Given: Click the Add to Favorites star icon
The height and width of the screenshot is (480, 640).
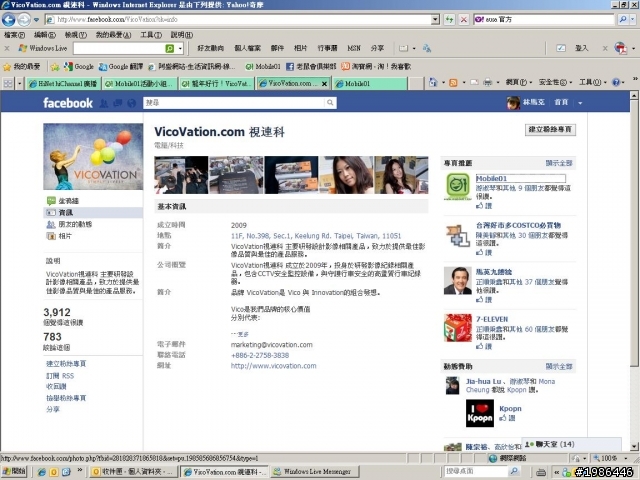Looking at the screenshot, I should [x=55, y=67].
